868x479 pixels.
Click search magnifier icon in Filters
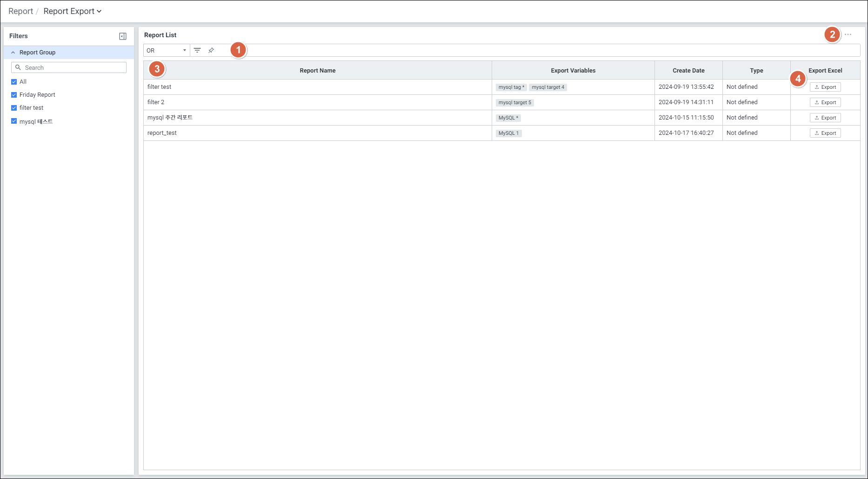[18, 67]
